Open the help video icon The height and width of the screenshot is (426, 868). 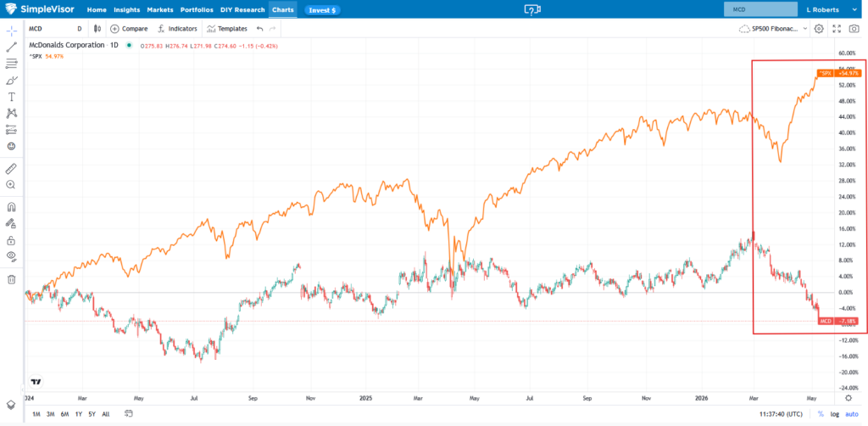(532, 10)
